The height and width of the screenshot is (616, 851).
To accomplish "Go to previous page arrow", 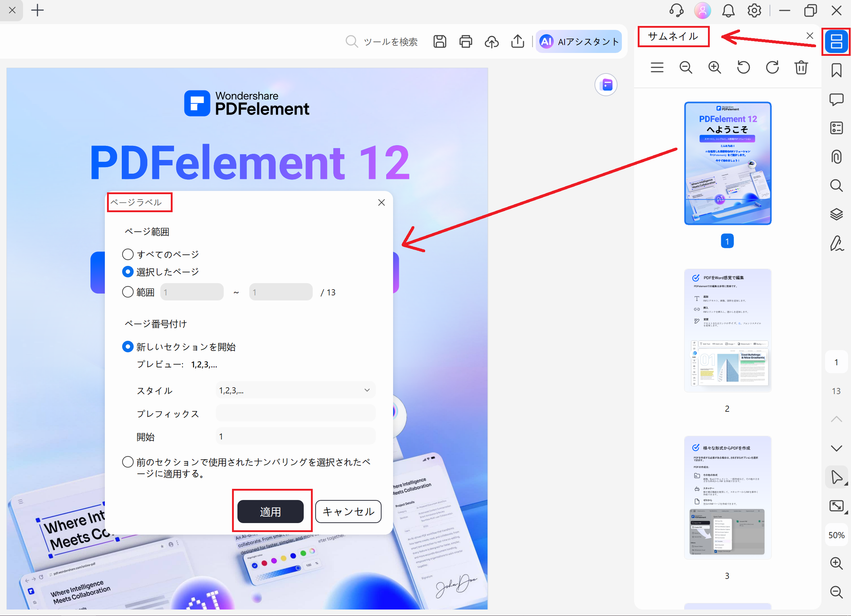I will (836, 419).
